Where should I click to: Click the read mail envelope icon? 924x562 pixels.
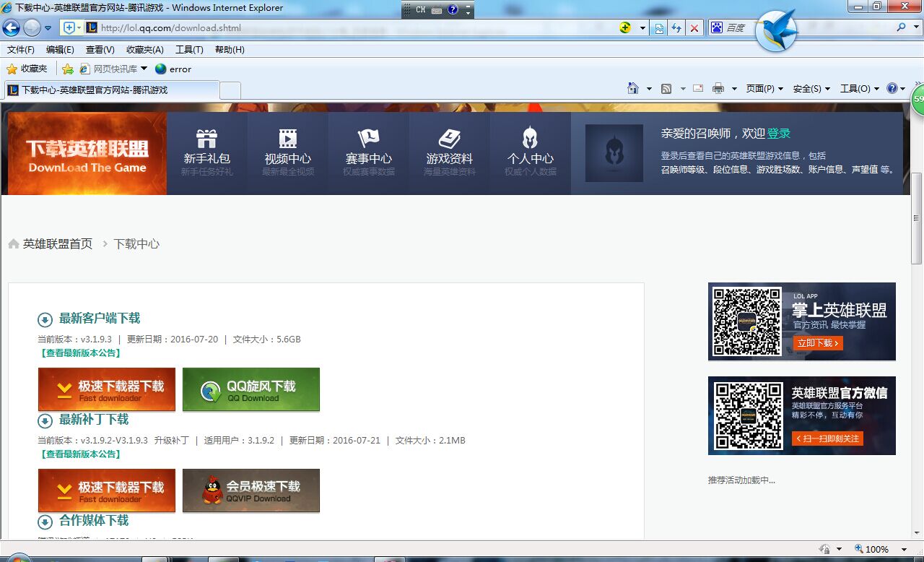pos(698,88)
